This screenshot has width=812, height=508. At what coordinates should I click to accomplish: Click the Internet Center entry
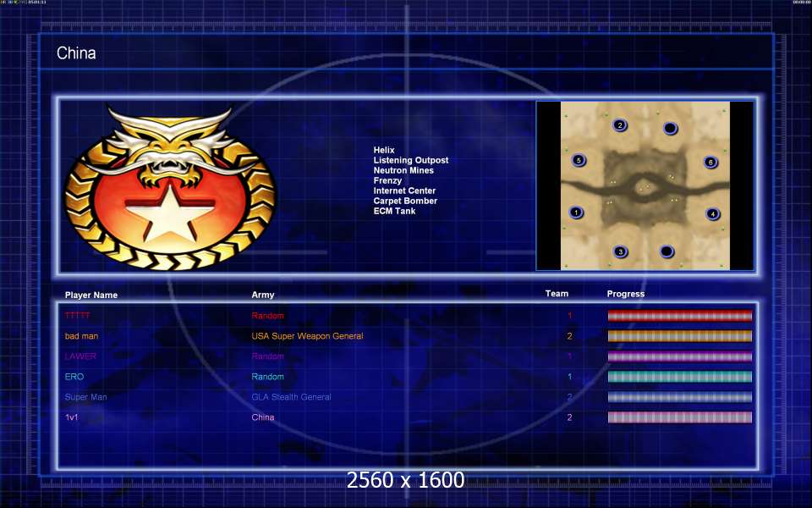click(x=404, y=190)
